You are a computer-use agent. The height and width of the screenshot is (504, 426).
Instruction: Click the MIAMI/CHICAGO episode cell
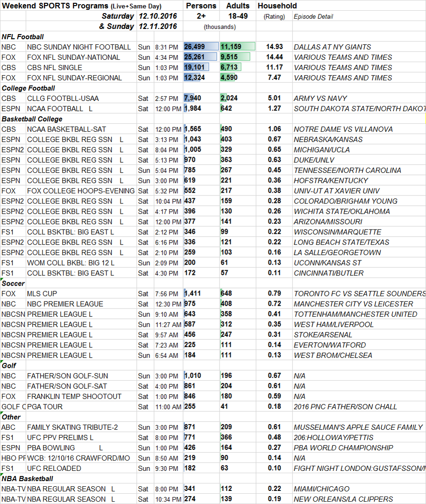coord(321,489)
